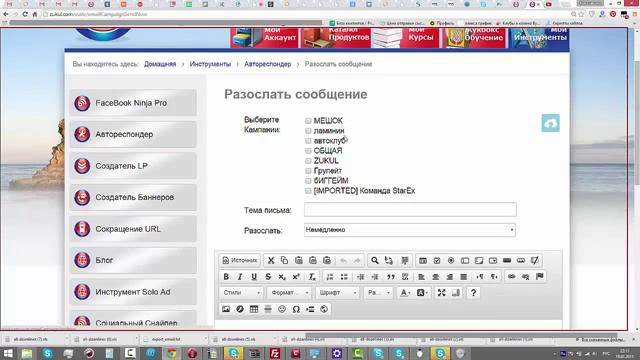
Task: Go to the Домашняя breadcrumb link
Action: click(x=160, y=64)
